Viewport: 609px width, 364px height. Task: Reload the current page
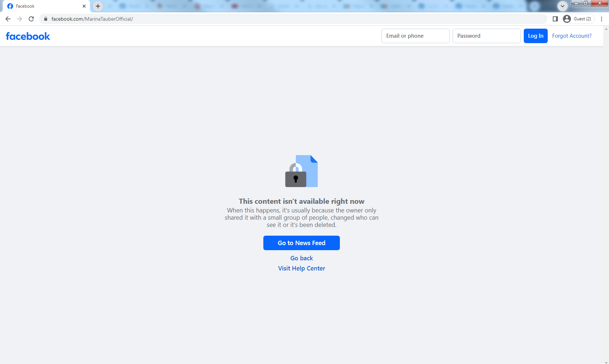pyautogui.click(x=31, y=19)
